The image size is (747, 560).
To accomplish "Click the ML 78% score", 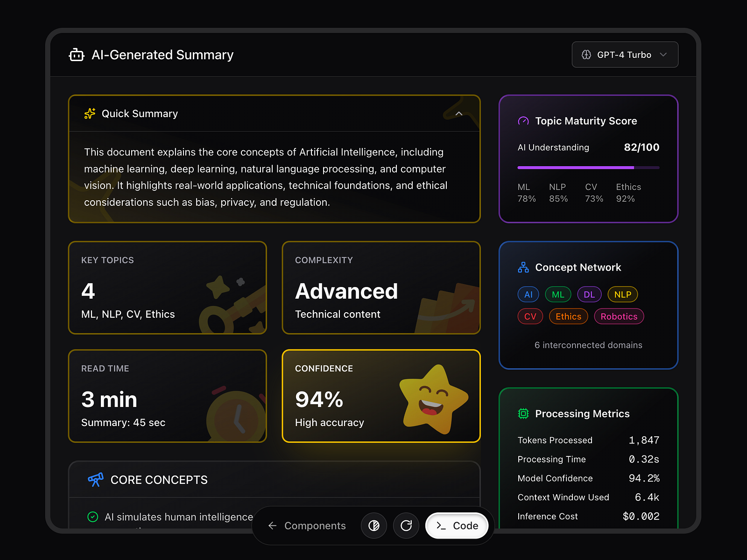I will 527,193.
